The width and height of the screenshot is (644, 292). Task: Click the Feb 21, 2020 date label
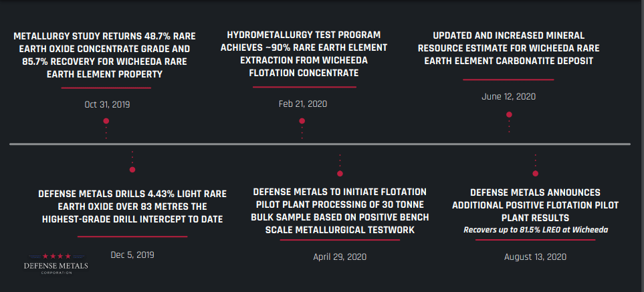click(x=303, y=104)
